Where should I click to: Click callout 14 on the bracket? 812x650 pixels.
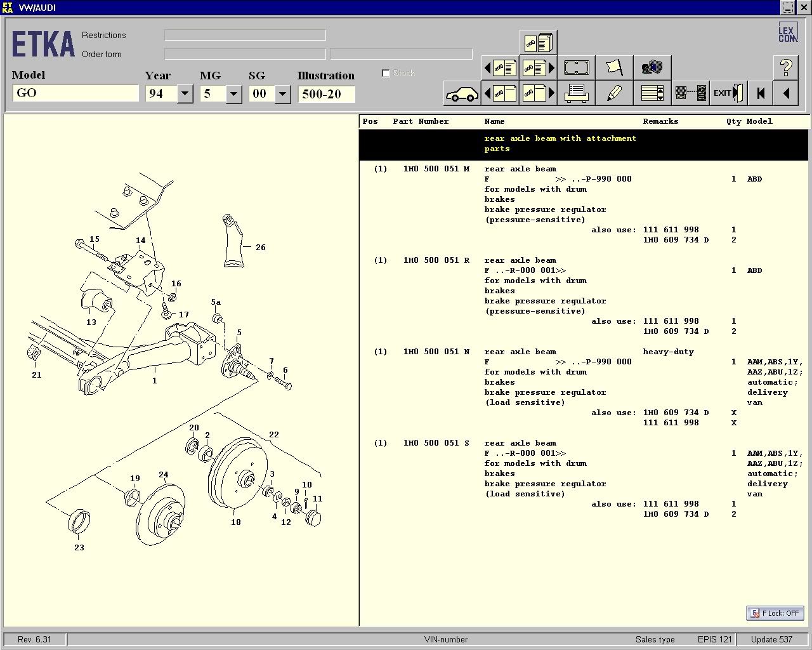[x=141, y=240]
